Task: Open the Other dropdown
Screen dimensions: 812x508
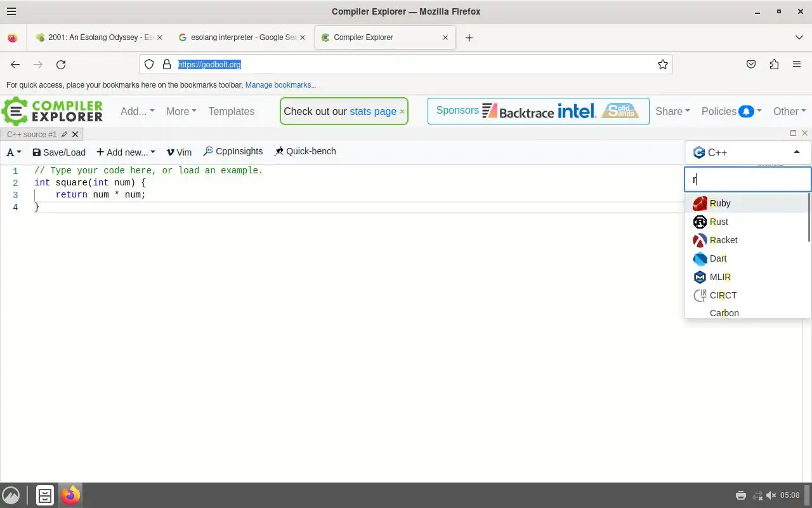Action: pos(789,111)
